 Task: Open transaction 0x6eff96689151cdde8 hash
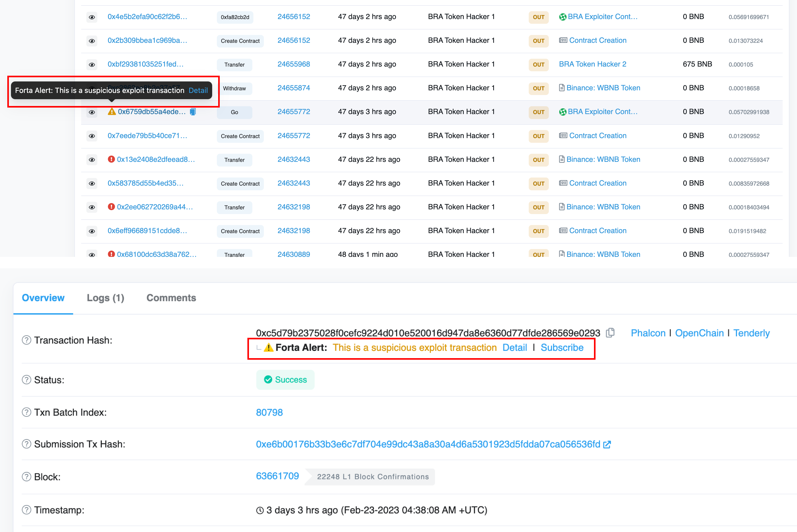point(147,231)
